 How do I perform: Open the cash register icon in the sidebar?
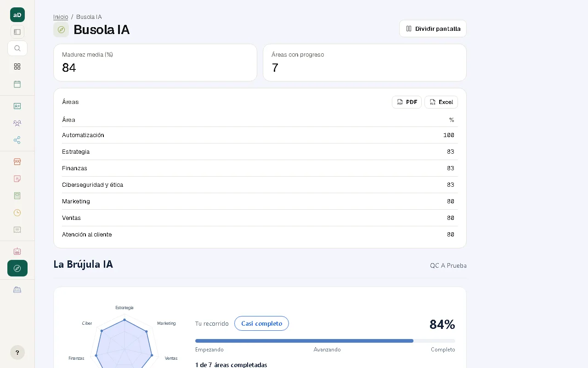[17, 290]
